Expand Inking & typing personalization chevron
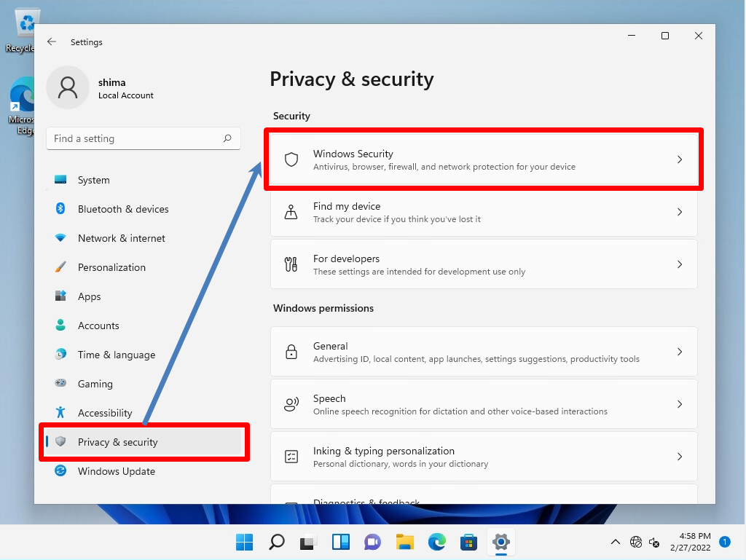This screenshot has height=560, width=746. pyautogui.click(x=680, y=457)
